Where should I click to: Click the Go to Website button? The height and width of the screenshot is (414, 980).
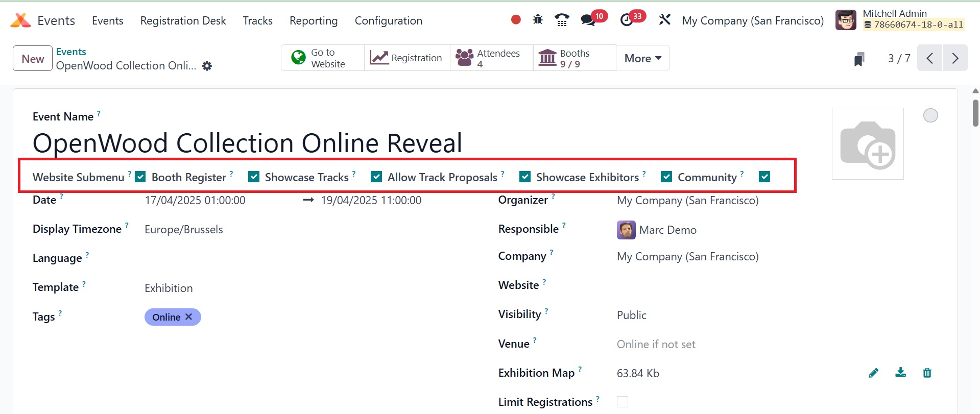click(x=323, y=58)
